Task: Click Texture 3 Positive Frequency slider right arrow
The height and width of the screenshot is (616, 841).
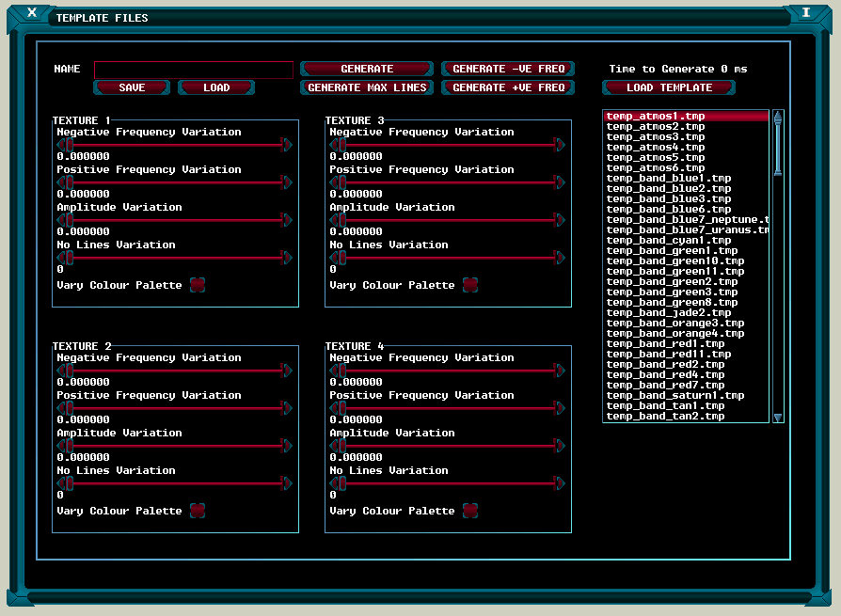Action: coord(560,182)
